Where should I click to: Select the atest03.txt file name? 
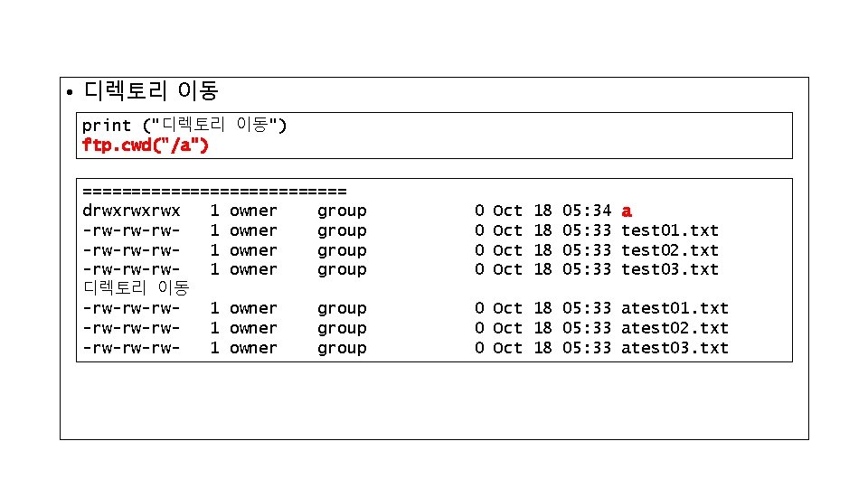(675, 348)
